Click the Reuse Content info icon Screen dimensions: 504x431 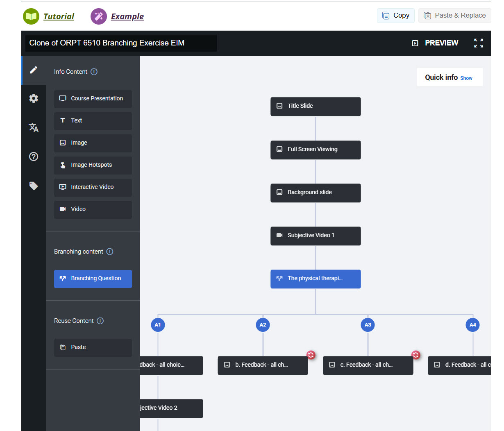[100, 321]
